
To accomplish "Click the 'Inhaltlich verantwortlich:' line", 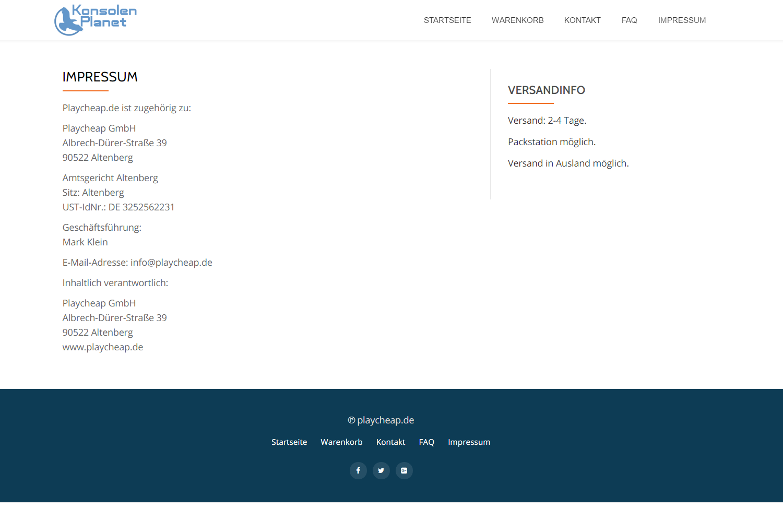I will (x=115, y=283).
